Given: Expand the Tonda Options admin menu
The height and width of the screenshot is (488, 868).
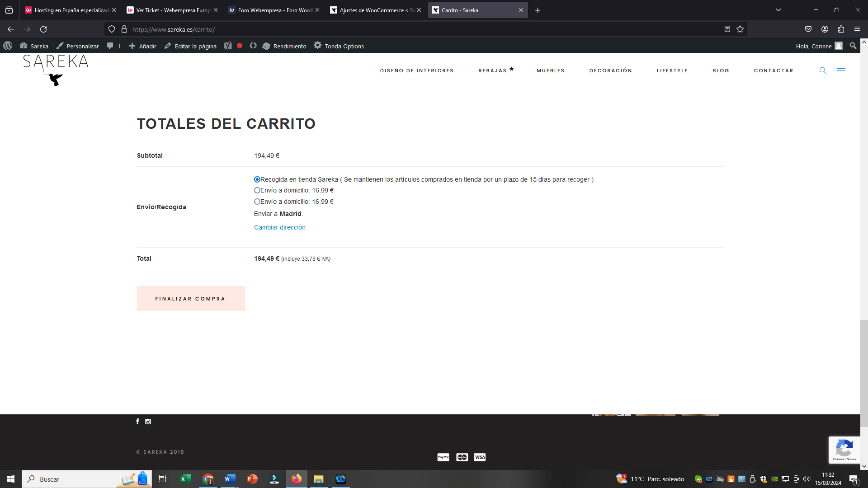Looking at the screenshot, I should (x=339, y=46).
